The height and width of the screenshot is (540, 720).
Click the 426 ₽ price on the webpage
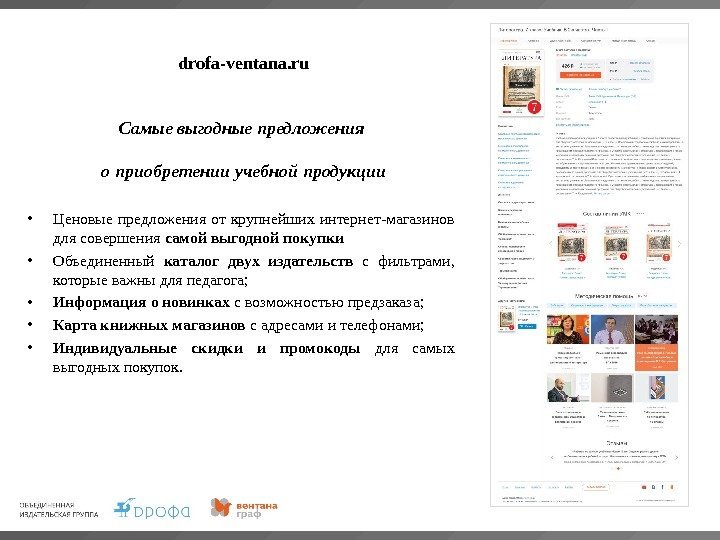click(568, 66)
